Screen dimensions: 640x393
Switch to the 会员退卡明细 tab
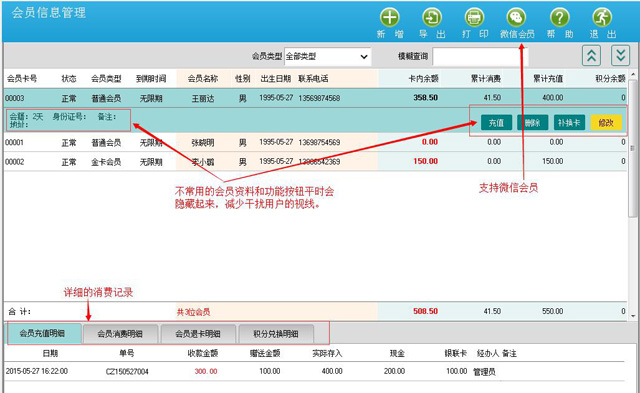[x=198, y=334]
